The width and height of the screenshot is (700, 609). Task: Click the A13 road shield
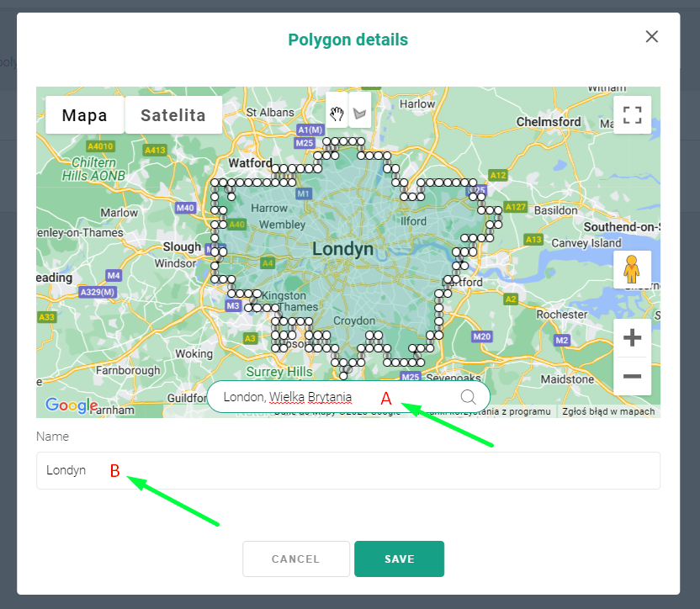pos(533,240)
